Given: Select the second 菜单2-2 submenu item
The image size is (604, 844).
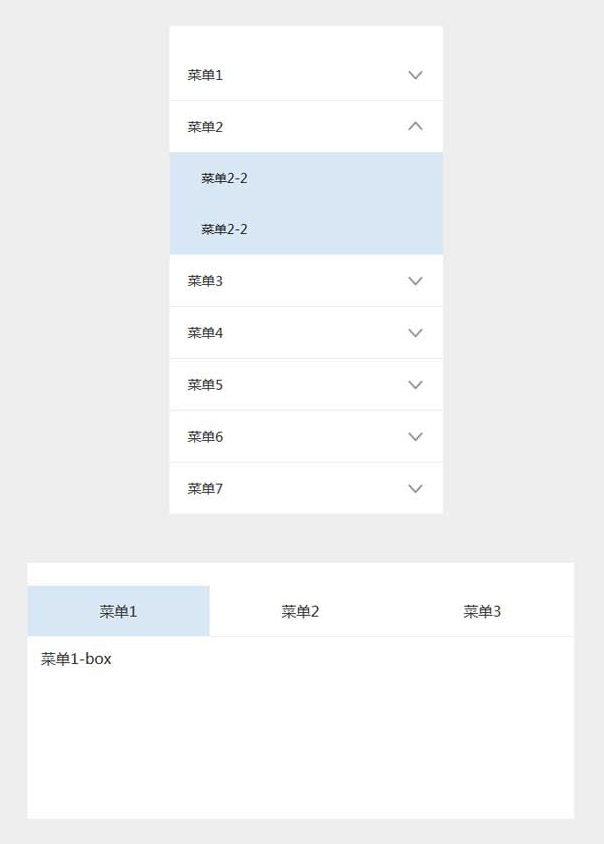Looking at the screenshot, I should (x=224, y=229).
